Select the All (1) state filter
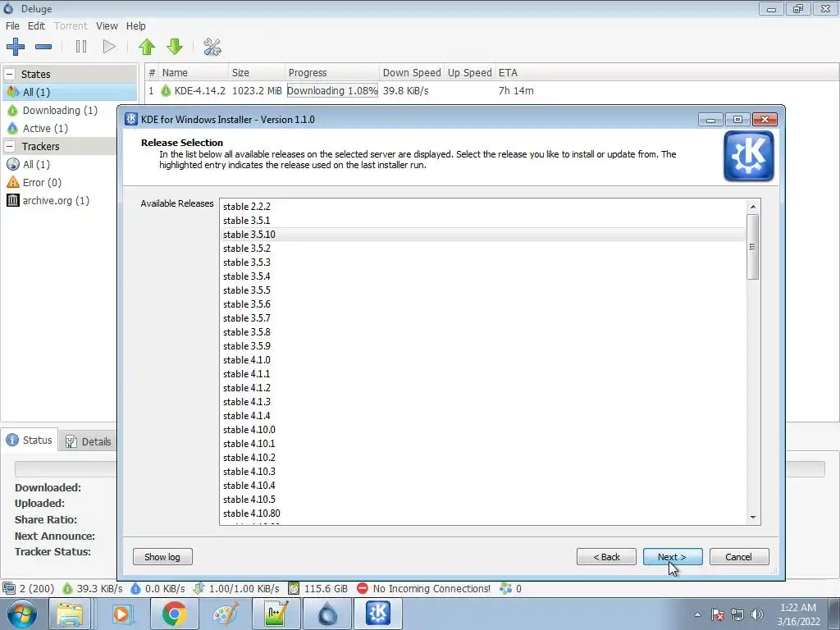The image size is (840, 630). point(70,92)
